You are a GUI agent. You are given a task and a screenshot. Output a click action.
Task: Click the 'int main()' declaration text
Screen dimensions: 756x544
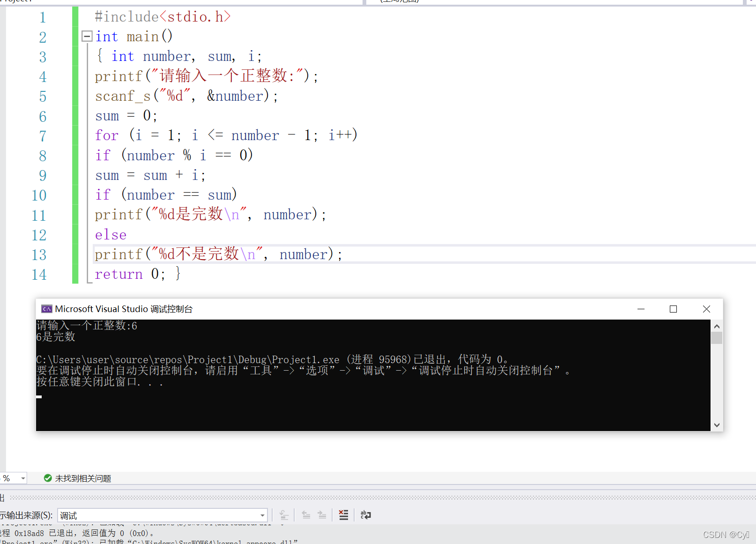pos(134,36)
